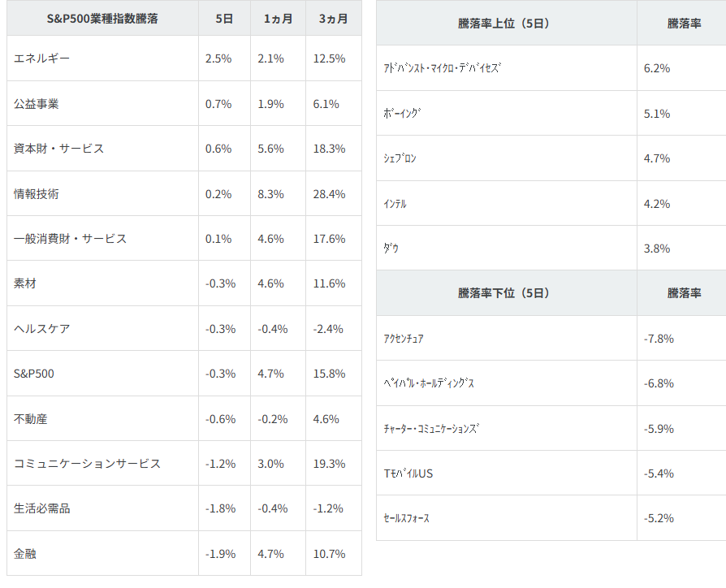This screenshot has height=588, width=726.
Task: Click the 情報技術 sector cell
Action: (x=37, y=194)
